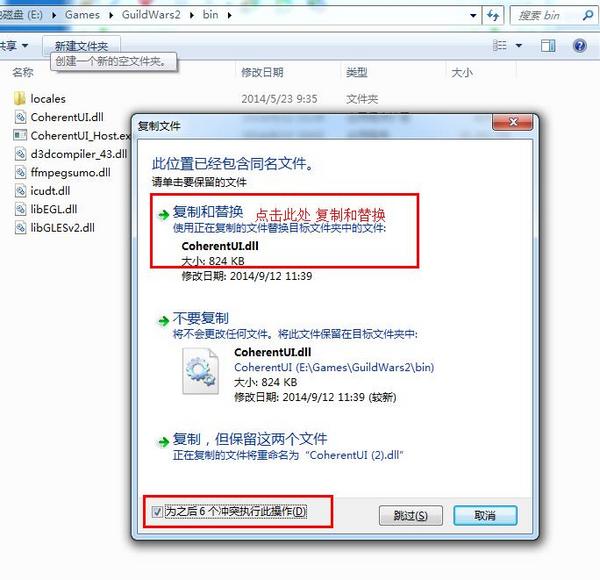Uncheck 'do this for next 6 conflicts' checkbox
Viewport: 600px width, 580px height.
pos(157,512)
